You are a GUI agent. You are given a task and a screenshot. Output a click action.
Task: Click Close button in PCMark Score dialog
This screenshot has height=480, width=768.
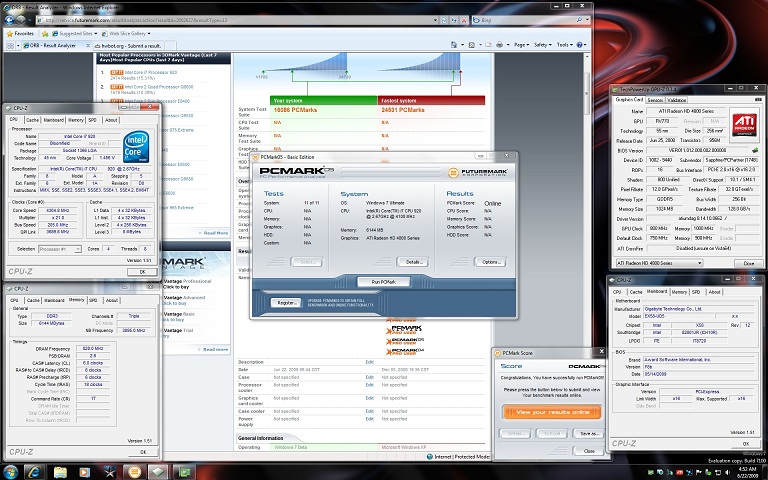tap(589, 451)
